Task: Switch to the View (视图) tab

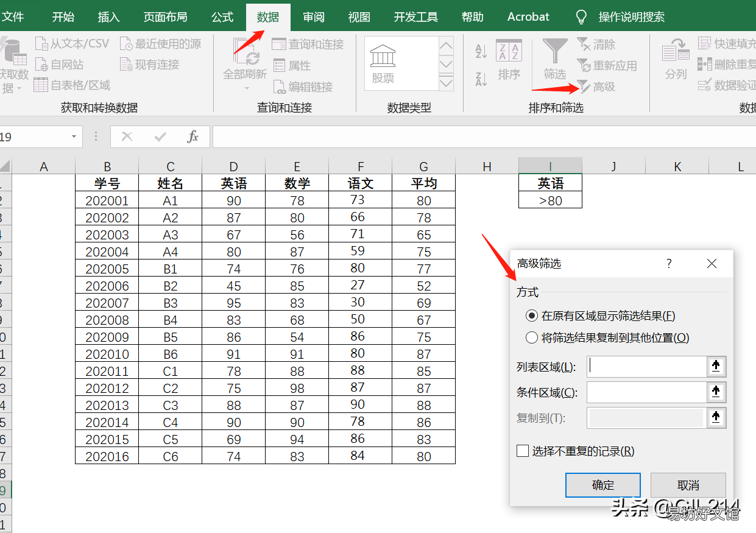Action: pyautogui.click(x=359, y=16)
